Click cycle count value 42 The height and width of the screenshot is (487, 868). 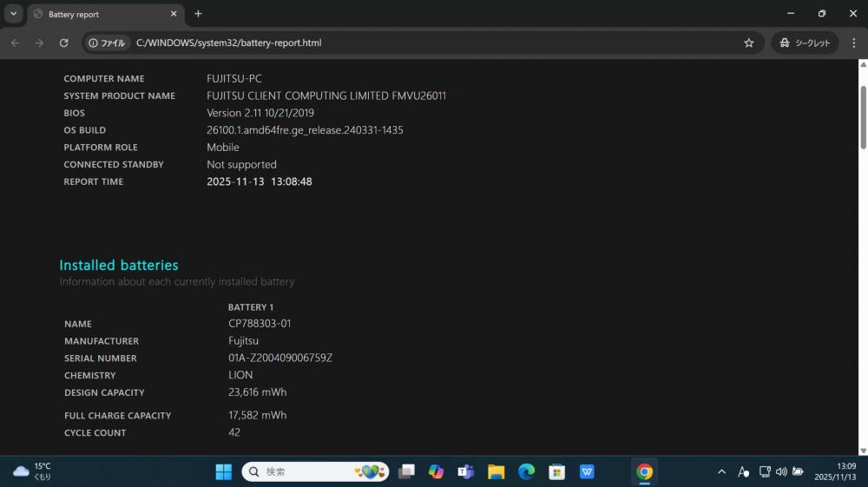234,432
